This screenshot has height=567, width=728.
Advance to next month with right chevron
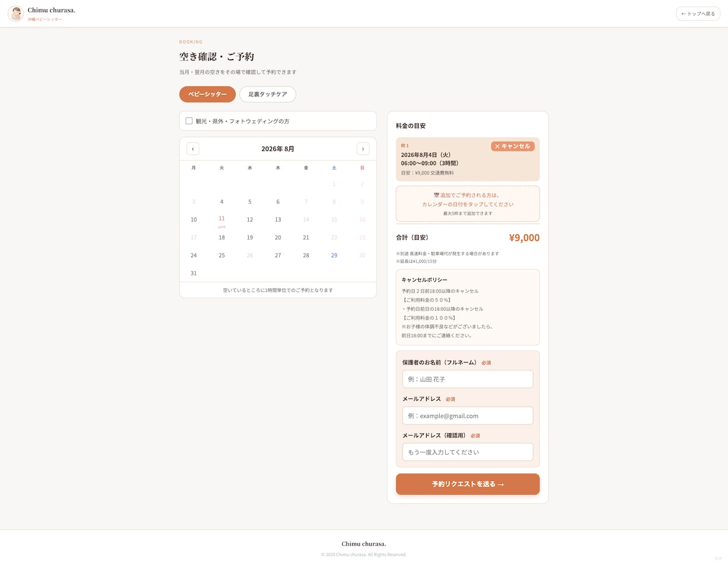pyautogui.click(x=363, y=149)
